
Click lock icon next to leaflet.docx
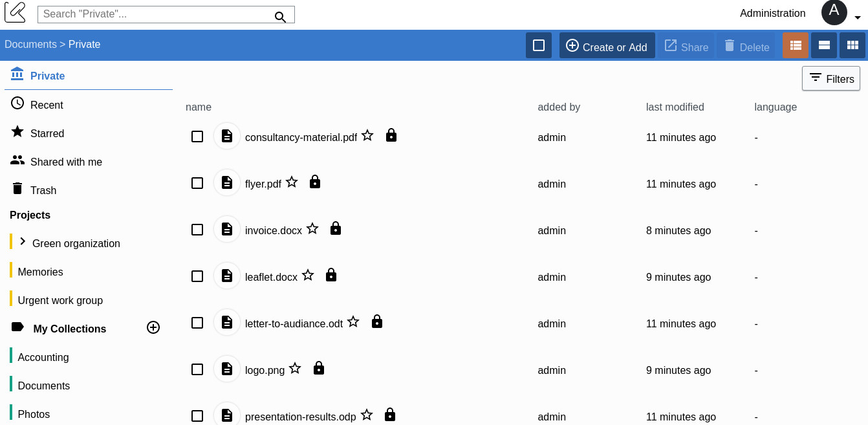point(331,275)
